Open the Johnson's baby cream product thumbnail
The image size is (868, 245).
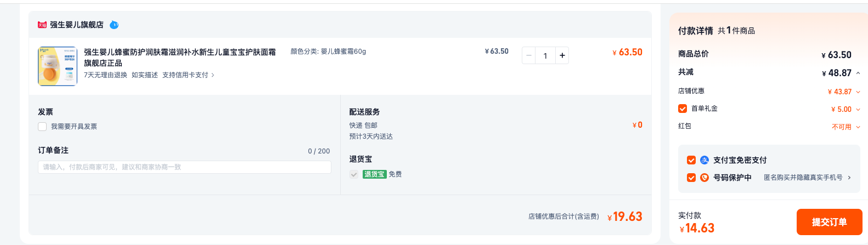(58, 66)
